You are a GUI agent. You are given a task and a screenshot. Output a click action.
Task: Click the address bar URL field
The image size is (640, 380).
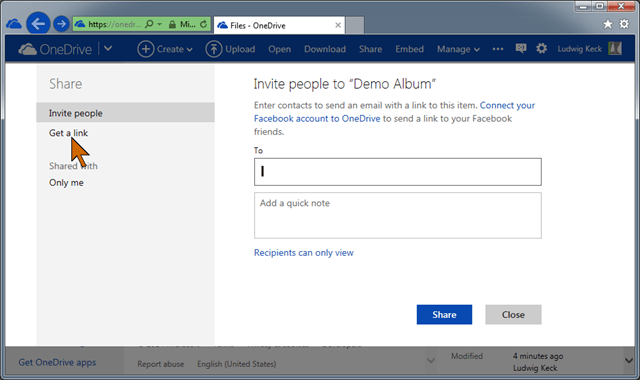pyautogui.click(x=115, y=24)
